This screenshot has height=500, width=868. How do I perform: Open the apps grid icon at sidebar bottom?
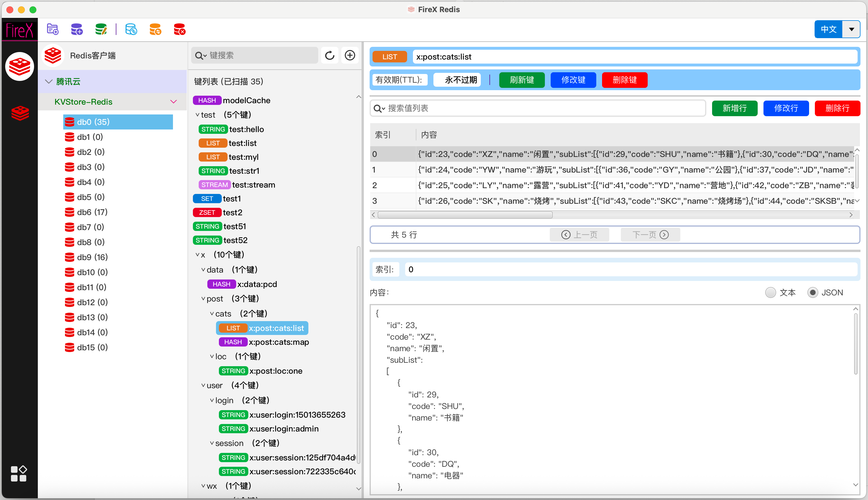[x=18, y=474]
